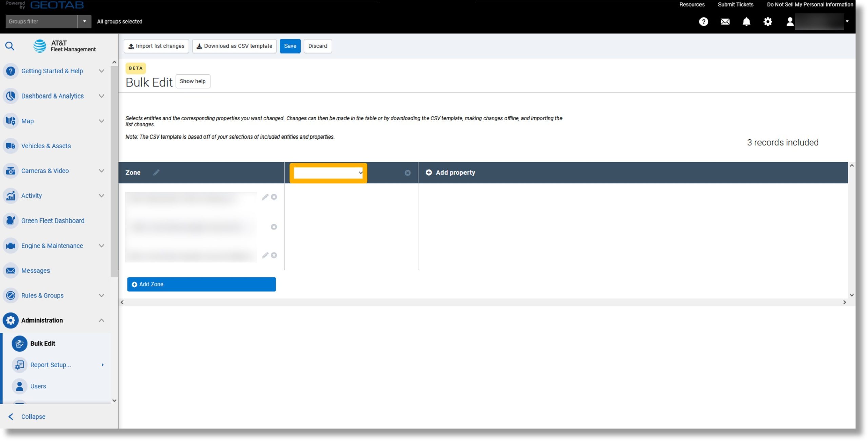Open the Submit Tickets link
868x441 pixels.
coord(735,5)
